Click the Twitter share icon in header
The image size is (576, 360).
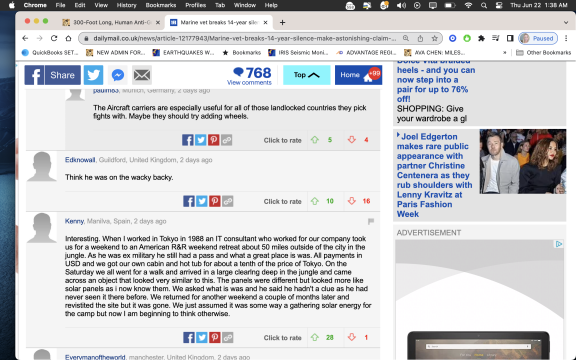pyautogui.click(x=93, y=75)
